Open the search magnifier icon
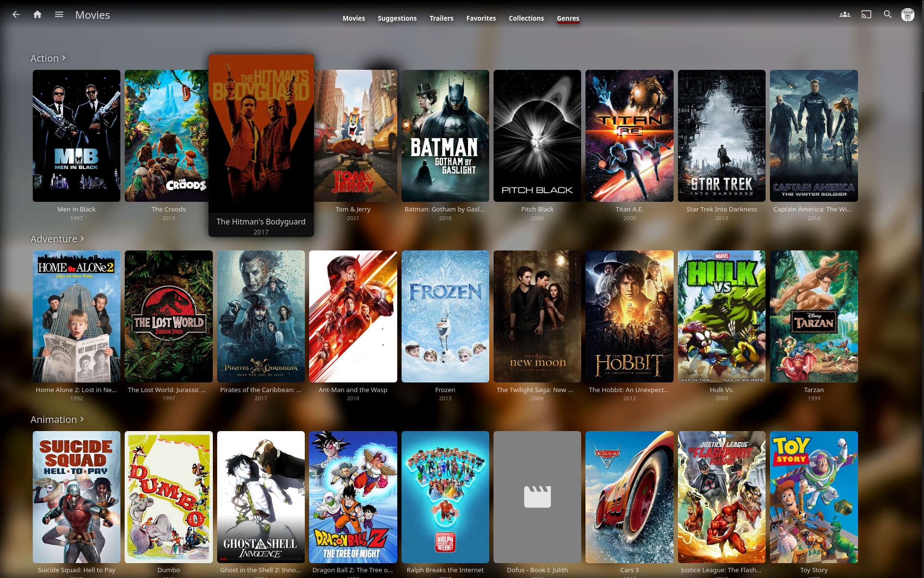Viewport: 924px width, 578px height. (x=887, y=14)
